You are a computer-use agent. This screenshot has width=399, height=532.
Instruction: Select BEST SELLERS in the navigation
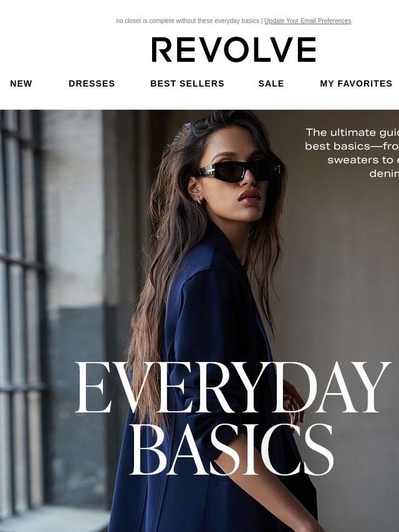187,83
